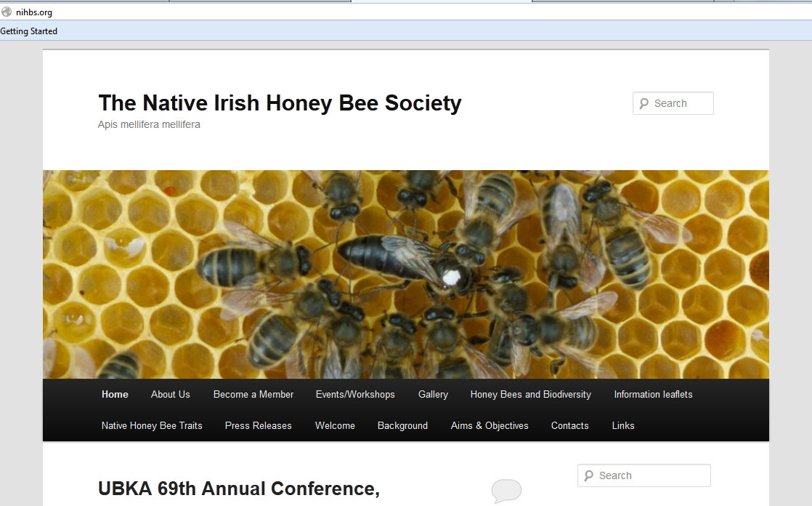Click the Apis mellifera mellifera tagline

coord(149,124)
